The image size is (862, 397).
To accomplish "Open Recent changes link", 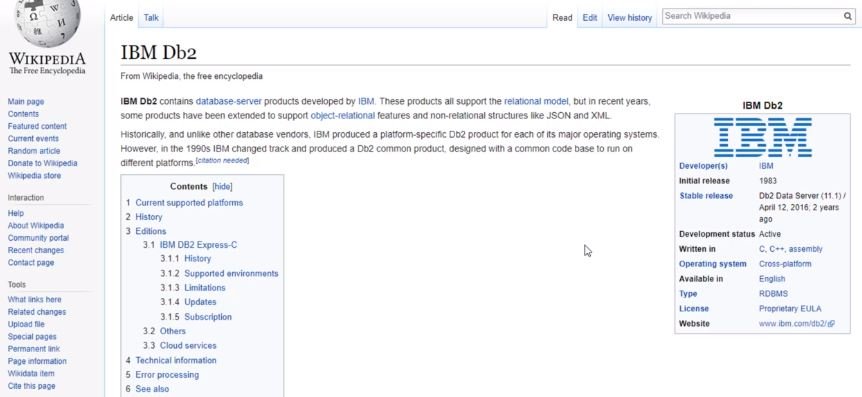I will [x=36, y=250].
